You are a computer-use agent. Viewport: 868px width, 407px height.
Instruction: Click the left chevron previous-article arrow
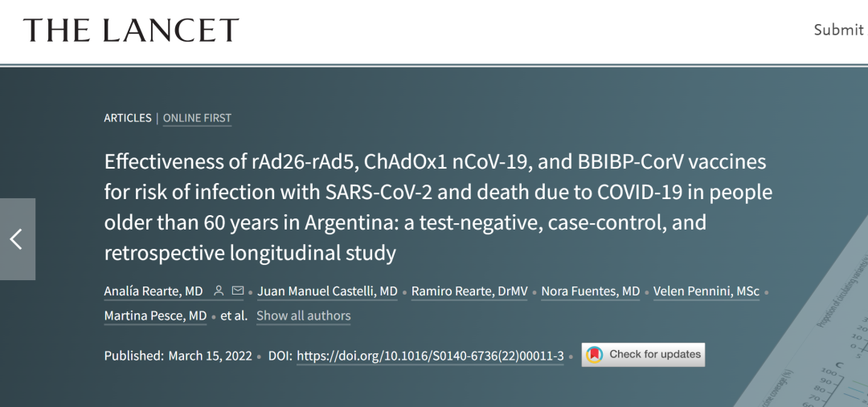click(x=17, y=239)
